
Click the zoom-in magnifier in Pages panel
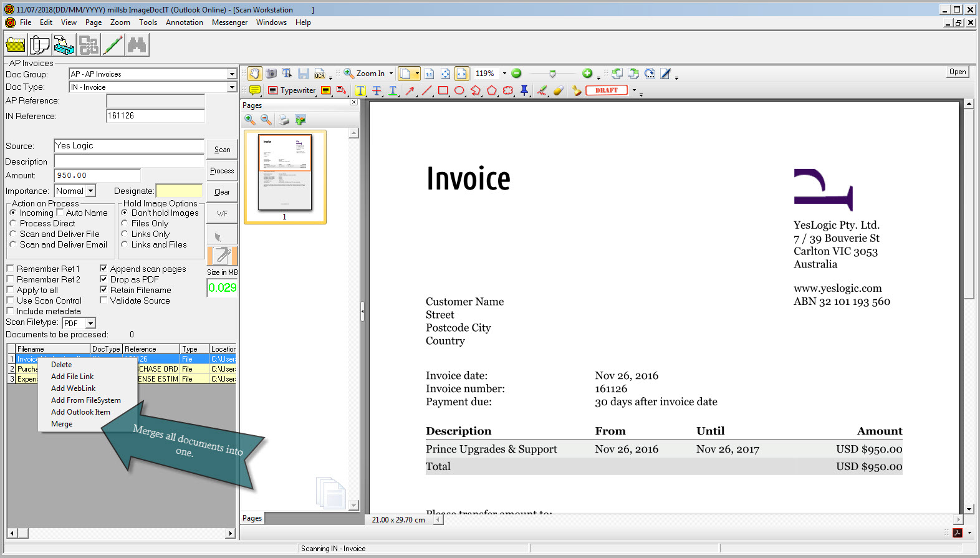[x=250, y=120]
